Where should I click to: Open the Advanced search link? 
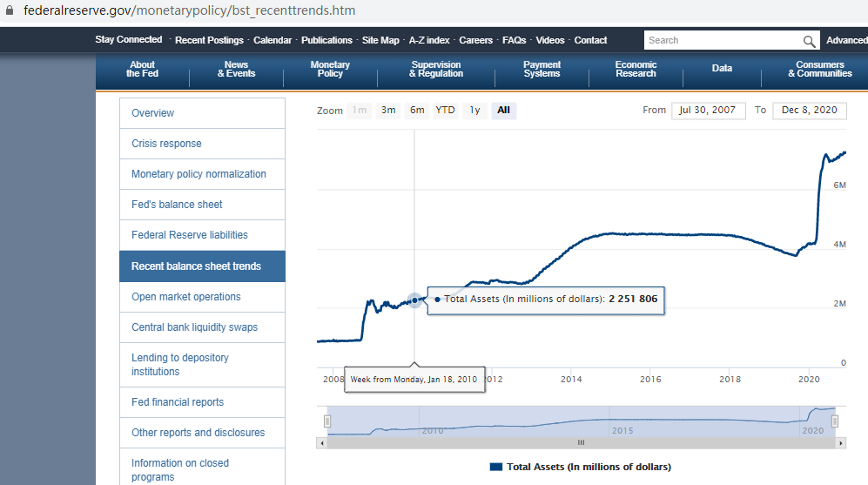point(846,40)
